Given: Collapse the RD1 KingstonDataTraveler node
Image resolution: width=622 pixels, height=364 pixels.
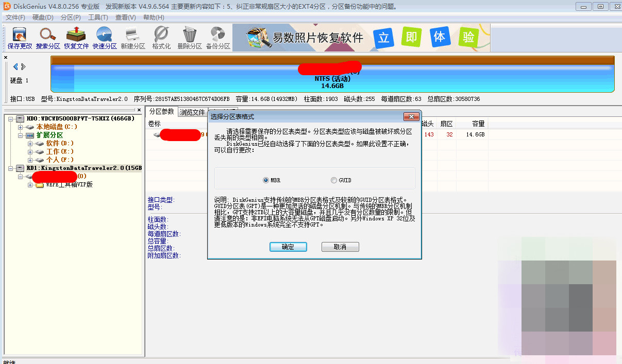Looking at the screenshot, I should [10, 168].
